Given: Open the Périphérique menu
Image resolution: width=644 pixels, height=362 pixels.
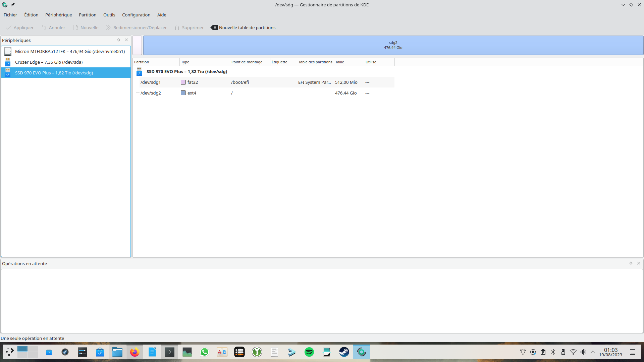Looking at the screenshot, I should click(58, 15).
